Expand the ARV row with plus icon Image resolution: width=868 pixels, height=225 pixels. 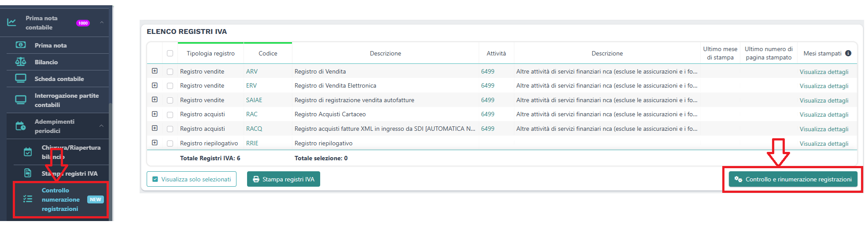[155, 71]
